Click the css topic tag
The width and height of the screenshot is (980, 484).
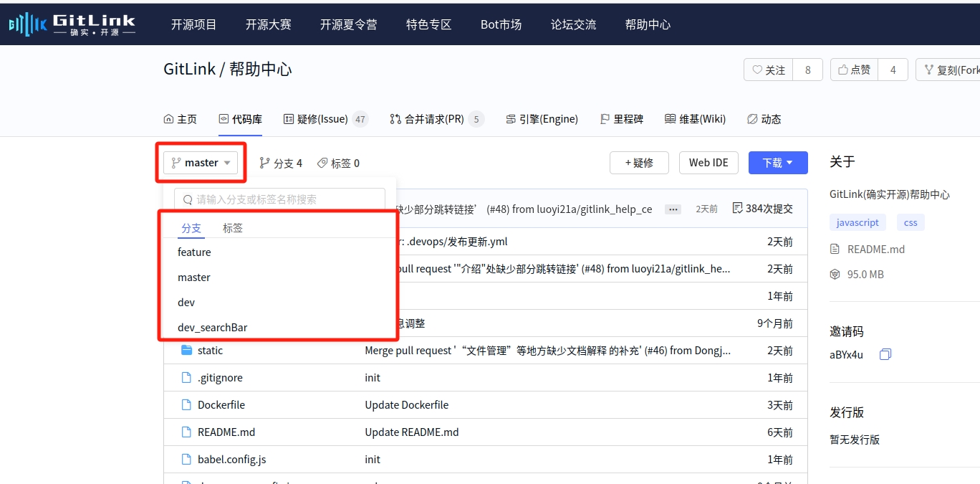tap(911, 223)
